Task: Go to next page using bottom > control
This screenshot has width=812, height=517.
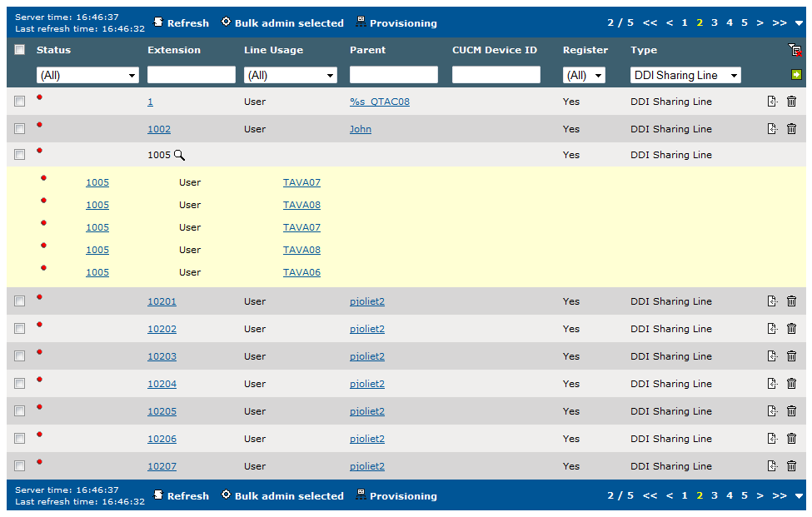Action: (760, 495)
